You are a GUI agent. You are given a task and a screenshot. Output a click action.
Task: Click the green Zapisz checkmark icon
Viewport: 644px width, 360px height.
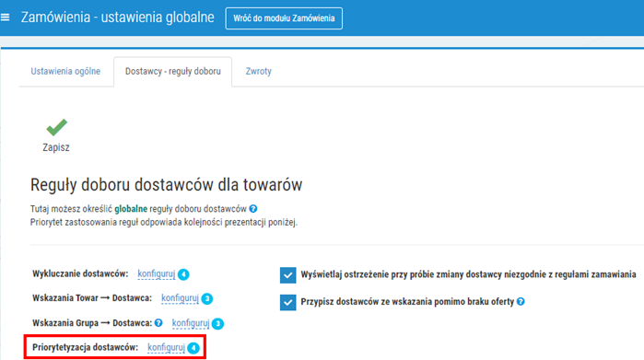tap(56, 127)
